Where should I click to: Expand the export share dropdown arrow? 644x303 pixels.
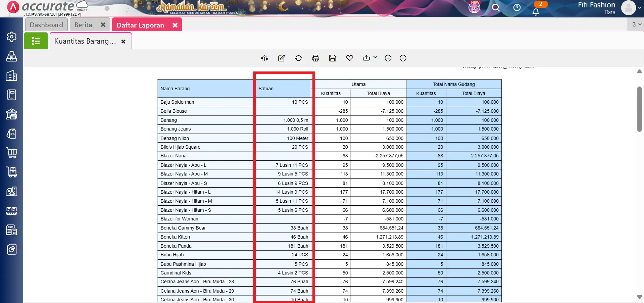coord(375,57)
